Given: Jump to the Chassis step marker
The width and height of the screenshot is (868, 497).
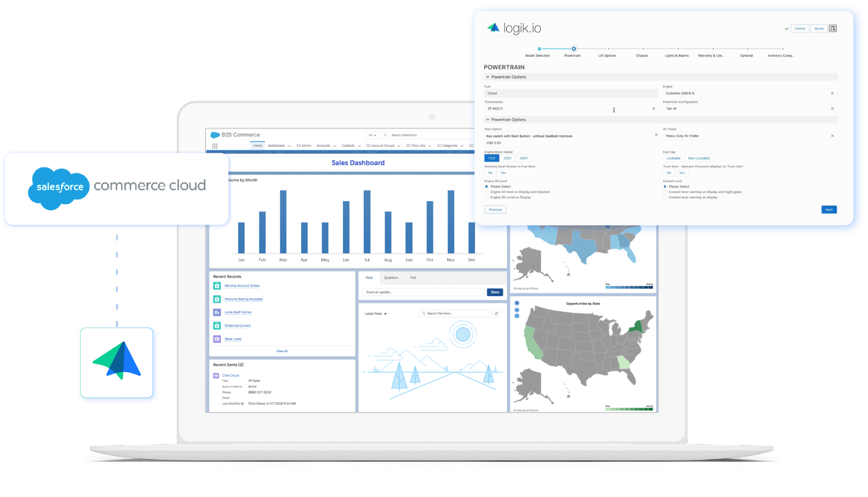Looking at the screenshot, I should click(x=643, y=49).
